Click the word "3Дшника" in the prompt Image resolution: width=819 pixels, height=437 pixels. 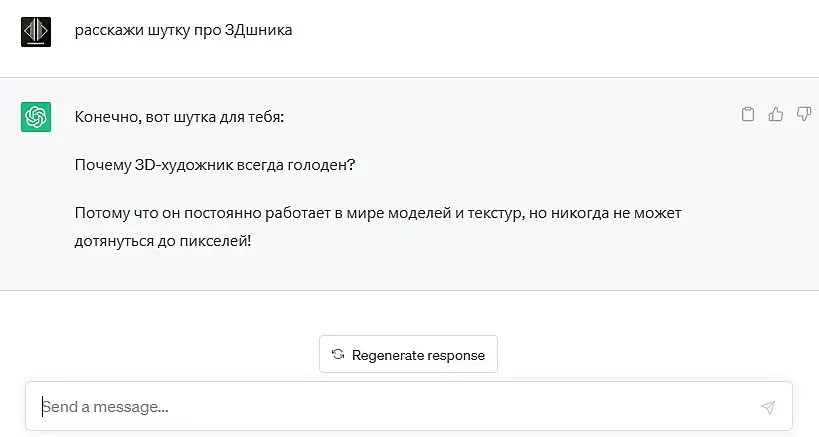click(259, 30)
